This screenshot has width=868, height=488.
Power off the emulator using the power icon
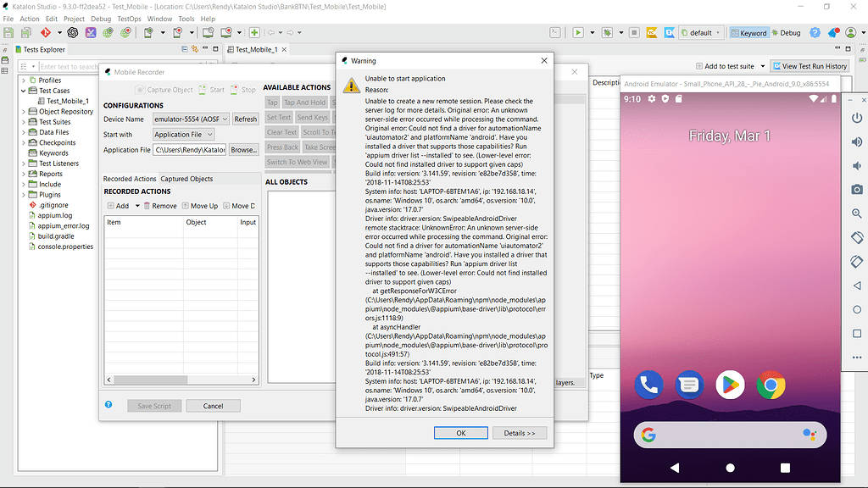pyautogui.click(x=857, y=119)
